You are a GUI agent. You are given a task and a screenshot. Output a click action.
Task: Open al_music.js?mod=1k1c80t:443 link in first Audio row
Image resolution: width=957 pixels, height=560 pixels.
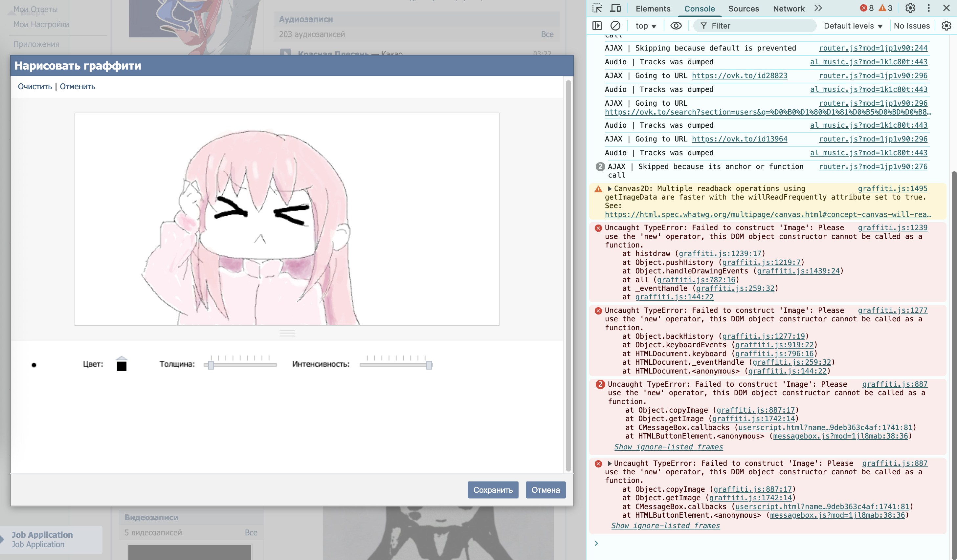click(869, 62)
